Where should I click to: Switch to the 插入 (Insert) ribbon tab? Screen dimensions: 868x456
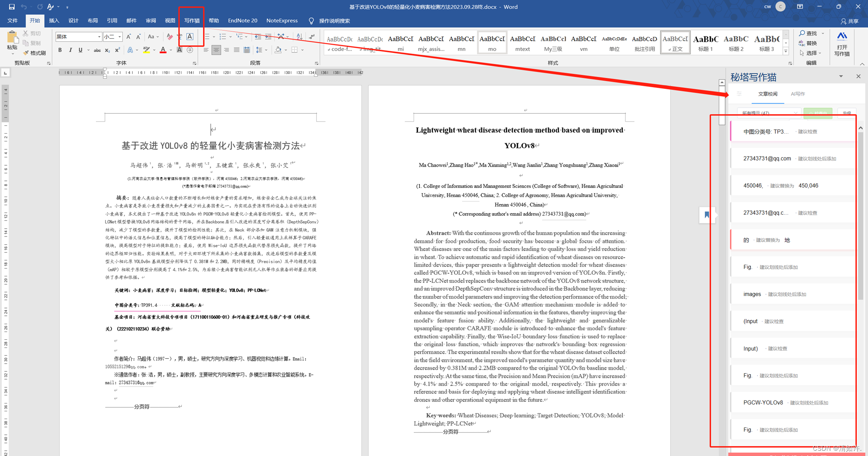pyautogui.click(x=54, y=20)
